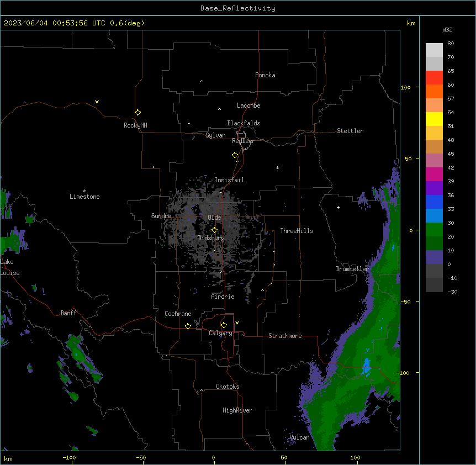The image size is (476, 465).
Task: Click the Ponoka city label
Action: click(x=265, y=75)
